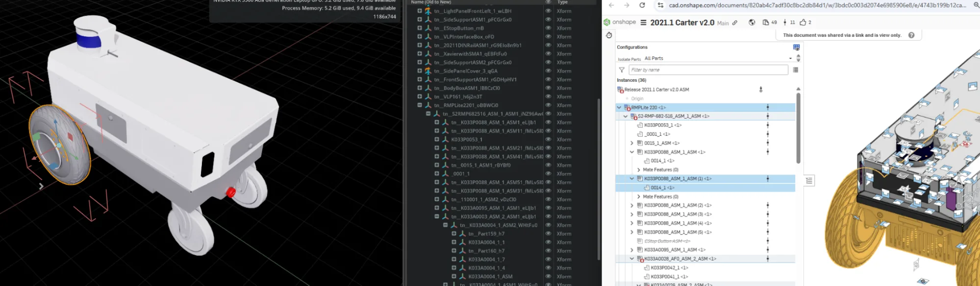Click the stage panel scrollbar
Screen dimensions: 980x286
click(x=599, y=180)
